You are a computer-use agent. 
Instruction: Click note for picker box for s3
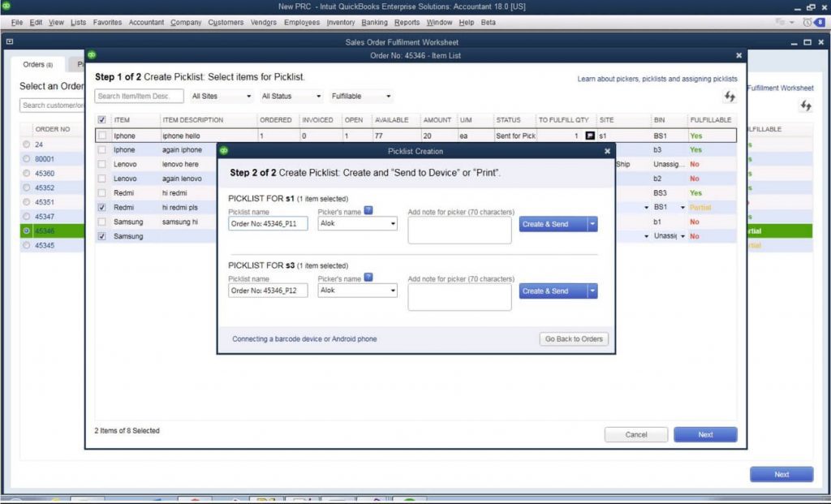point(459,297)
